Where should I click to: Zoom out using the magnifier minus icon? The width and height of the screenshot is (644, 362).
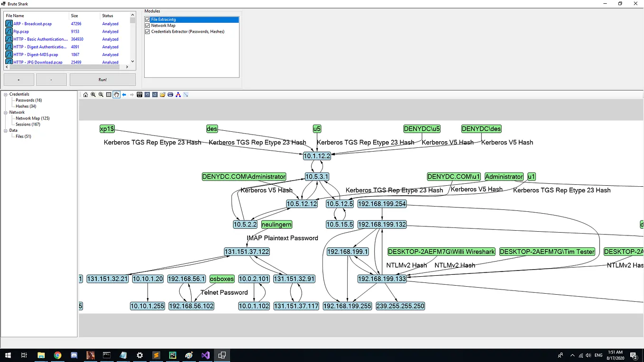[101, 95]
